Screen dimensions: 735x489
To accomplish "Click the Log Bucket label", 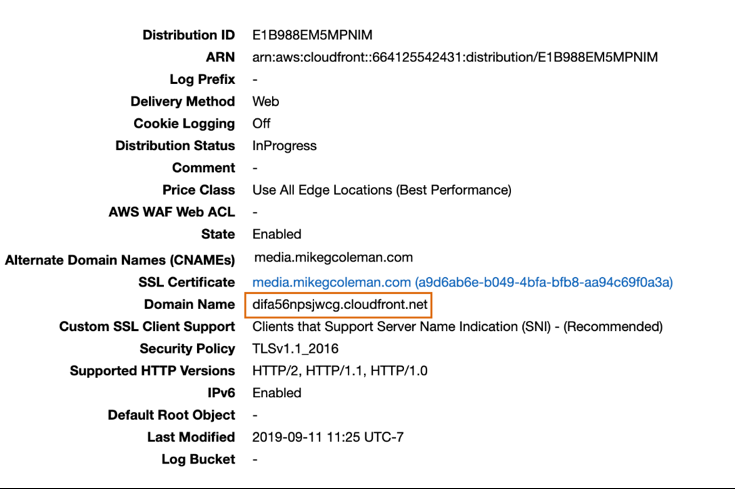I will pos(198,459).
